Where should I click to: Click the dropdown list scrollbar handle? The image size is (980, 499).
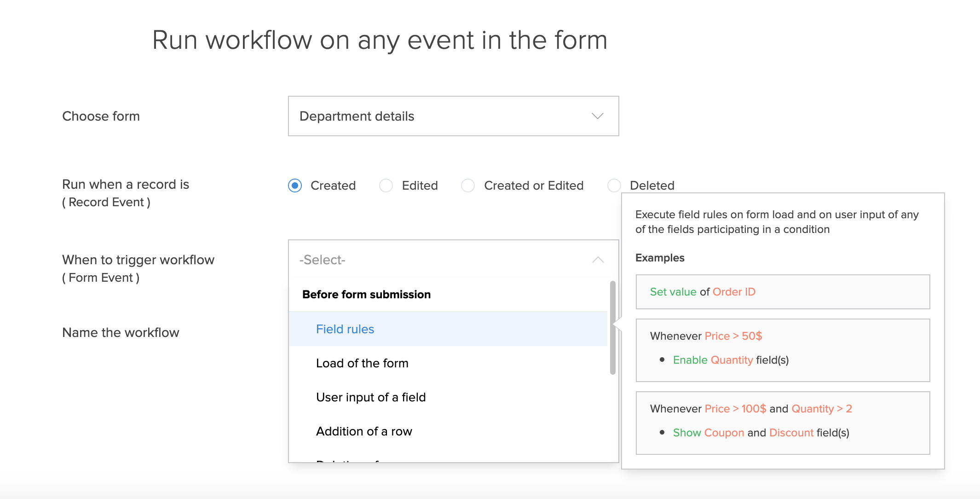click(x=612, y=328)
